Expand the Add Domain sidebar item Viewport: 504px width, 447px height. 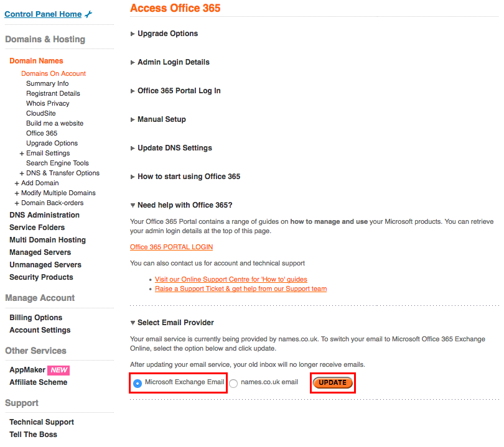17,183
